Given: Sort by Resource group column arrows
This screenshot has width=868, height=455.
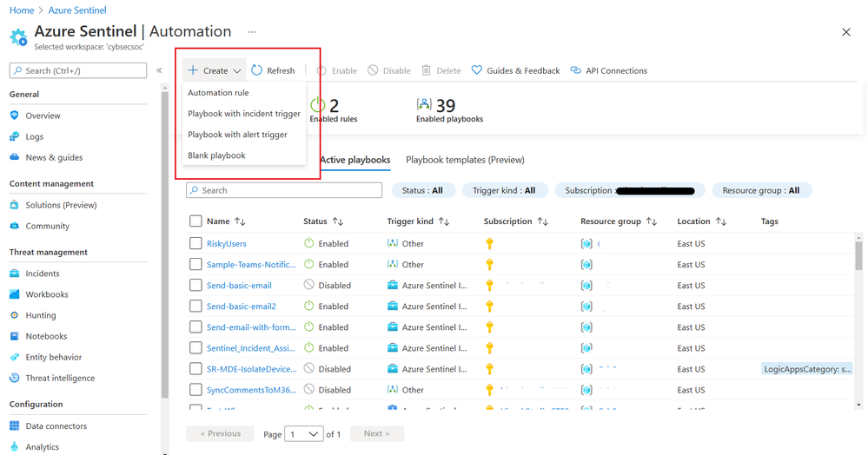Looking at the screenshot, I should [x=652, y=221].
